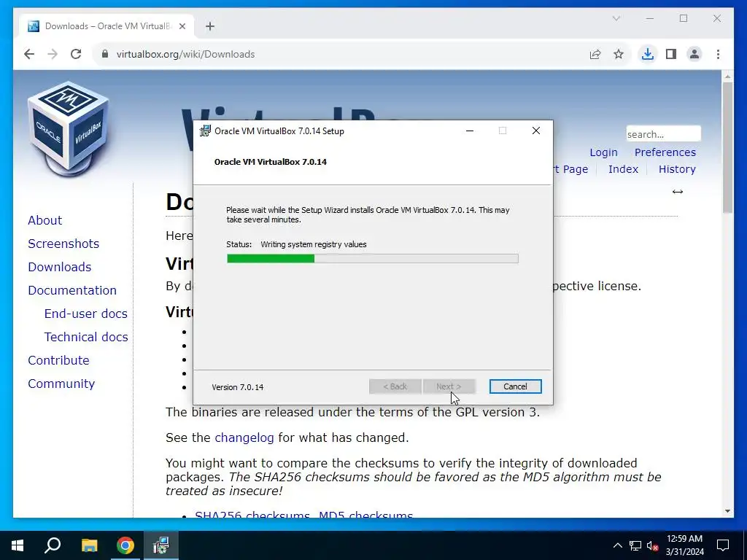Open the Windows notification center
Screen dimensions: 747x560
tap(723, 545)
